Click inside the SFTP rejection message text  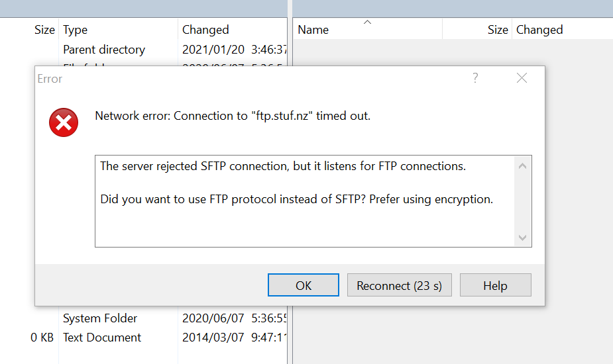(x=283, y=166)
